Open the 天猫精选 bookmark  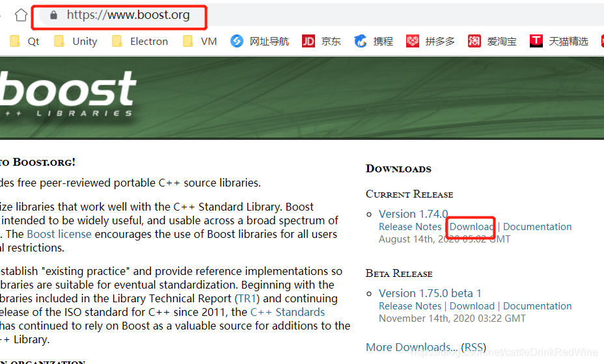(559, 41)
